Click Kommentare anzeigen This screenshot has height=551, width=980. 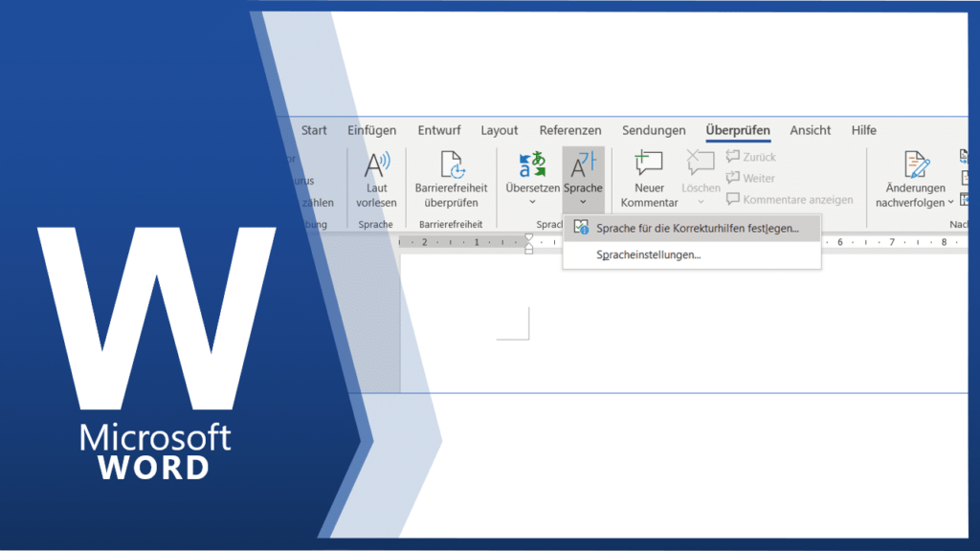click(x=790, y=199)
